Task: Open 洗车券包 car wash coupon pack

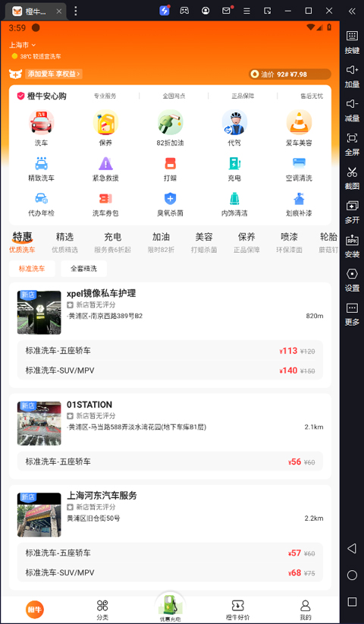Action: [105, 204]
